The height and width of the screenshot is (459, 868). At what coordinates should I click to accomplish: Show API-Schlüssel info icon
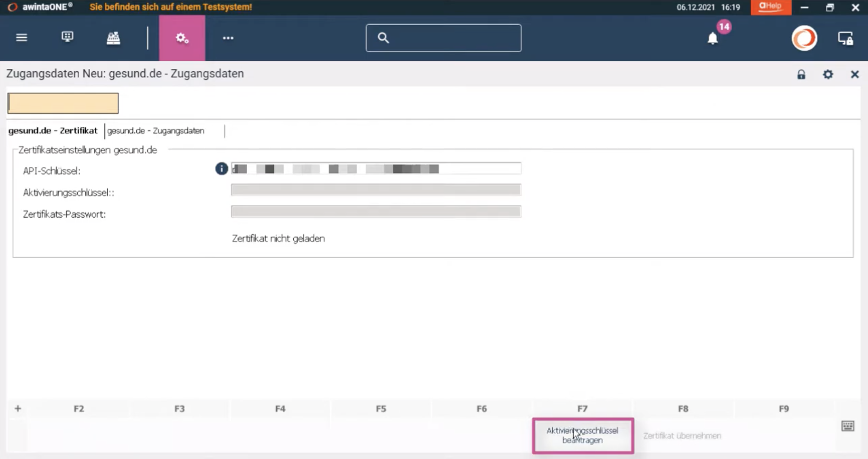pyautogui.click(x=221, y=169)
